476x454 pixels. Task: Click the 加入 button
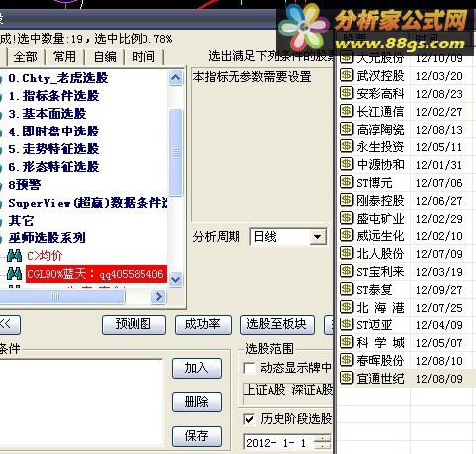click(x=197, y=368)
